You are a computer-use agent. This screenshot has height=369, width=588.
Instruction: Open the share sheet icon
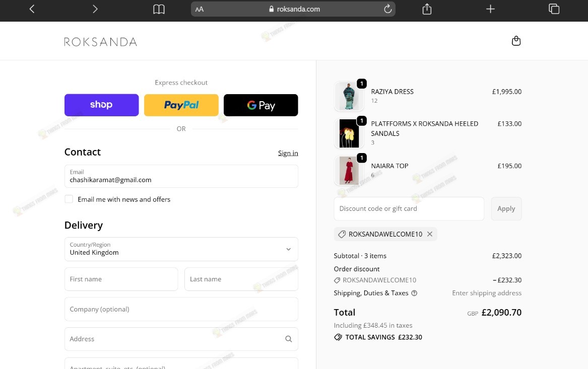[x=427, y=9]
